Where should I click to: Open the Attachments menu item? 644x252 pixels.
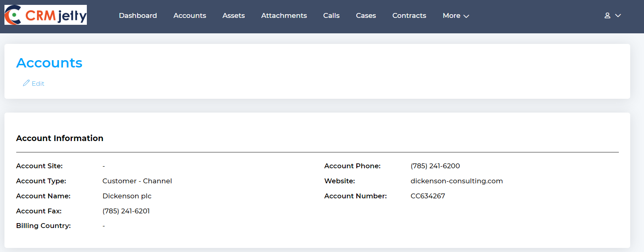click(284, 15)
